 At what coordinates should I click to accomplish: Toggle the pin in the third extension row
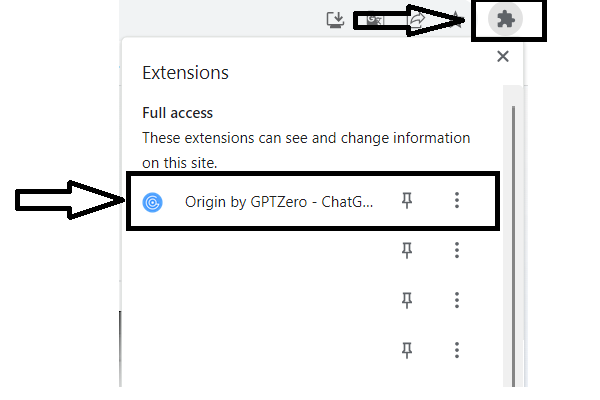pos(406,299)
